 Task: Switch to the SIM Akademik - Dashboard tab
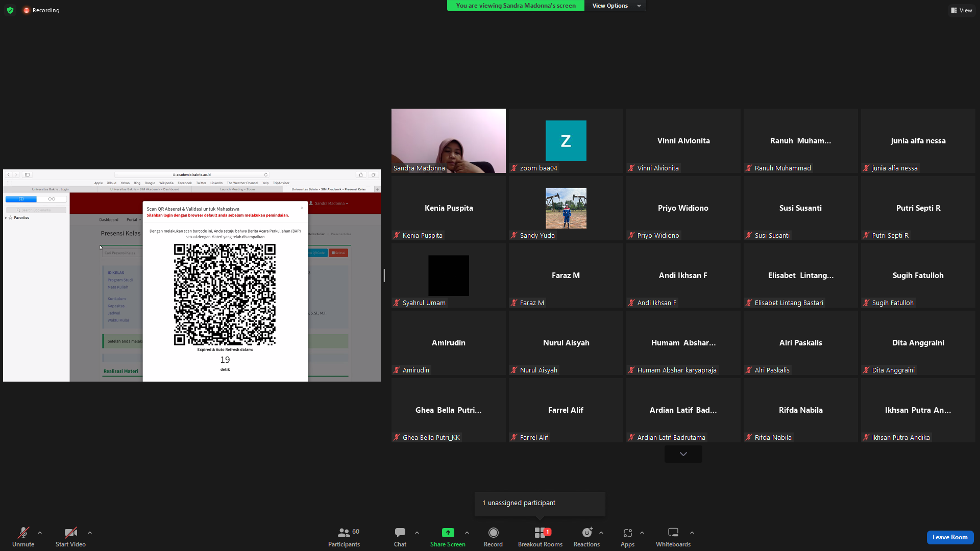[145, 189]
